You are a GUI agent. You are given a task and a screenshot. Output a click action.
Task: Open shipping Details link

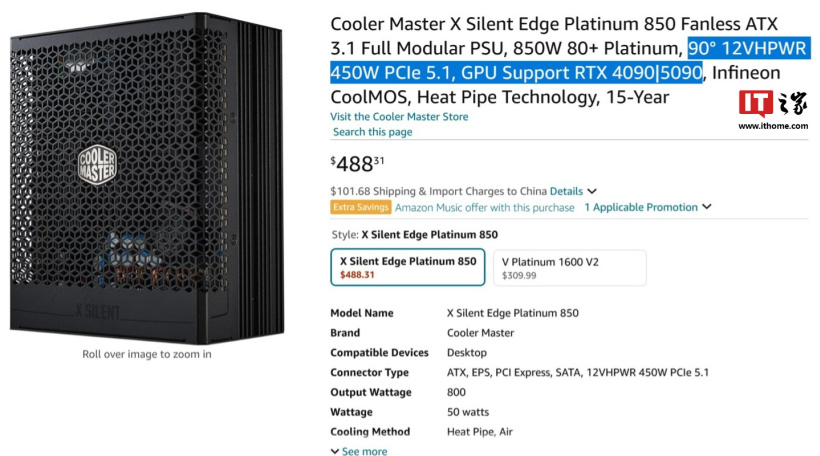pos(565,191)
